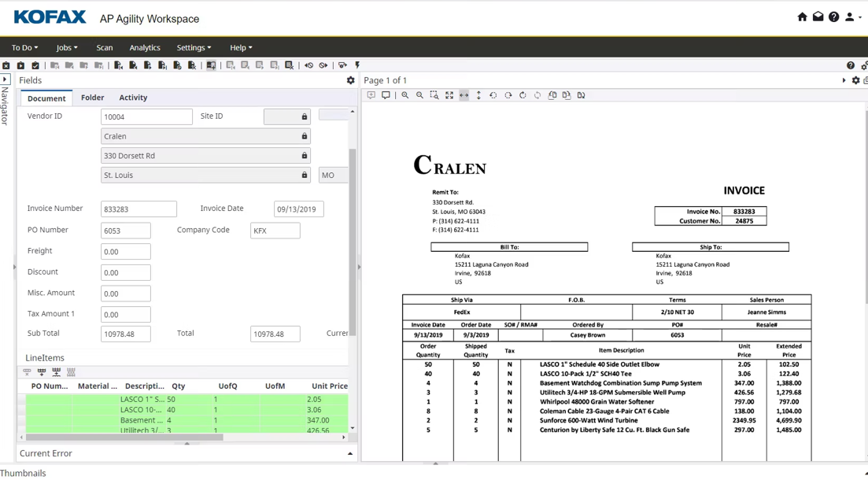Open the mail inbox icon in header
This screenshot has height=480, width=868.
tap(818, 17)
